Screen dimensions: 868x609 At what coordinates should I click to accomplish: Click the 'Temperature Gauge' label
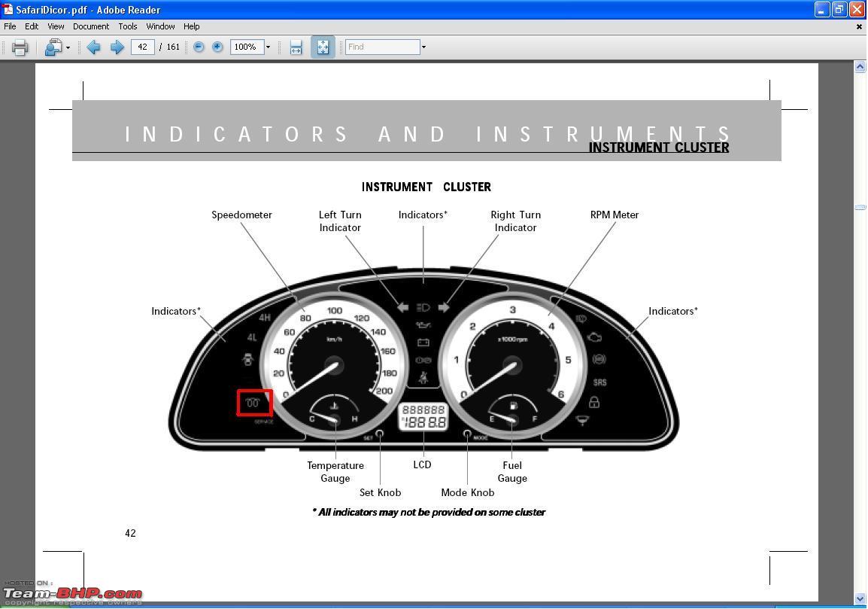[335, 471]
